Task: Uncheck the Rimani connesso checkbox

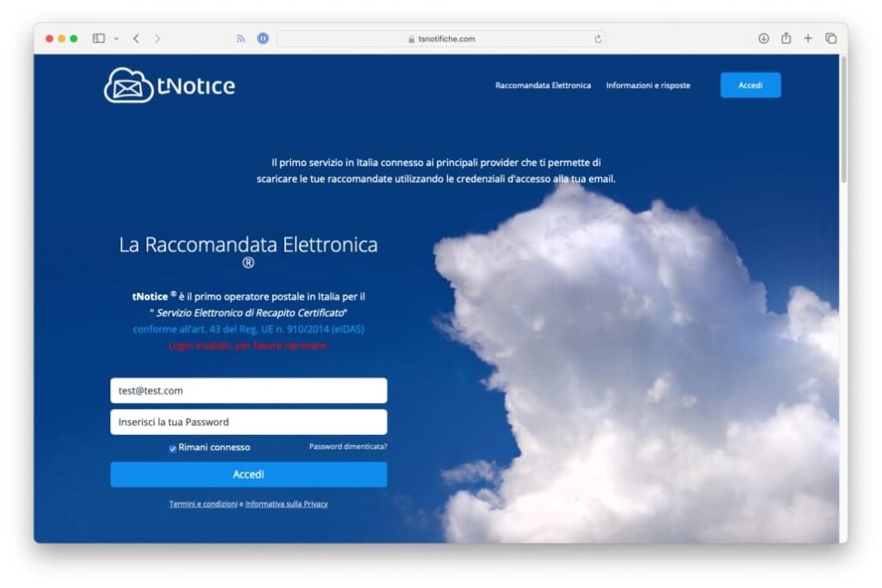Action: click(172, 448)
